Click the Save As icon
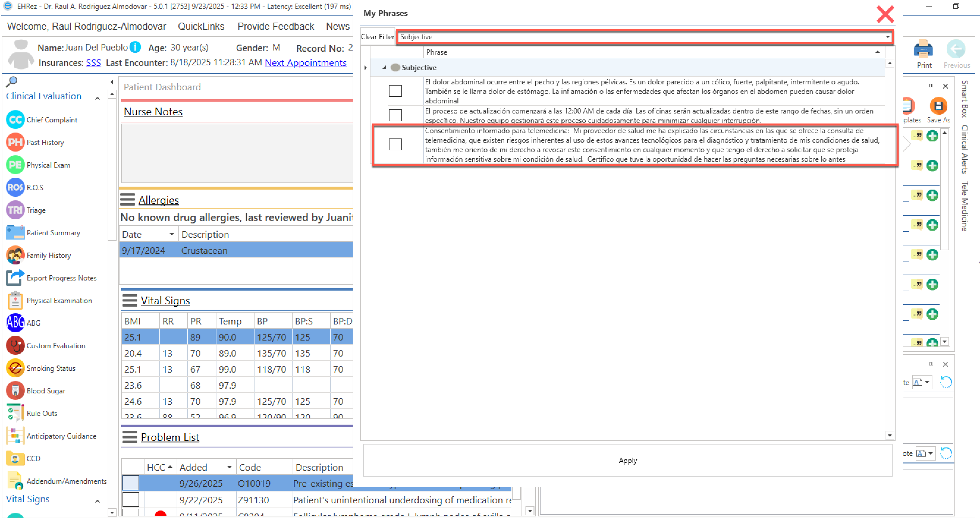 pyautogui.click(x=938, y=106)
